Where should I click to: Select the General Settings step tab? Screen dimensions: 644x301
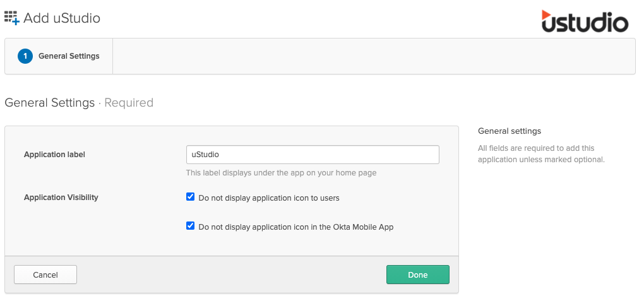point(59,56)
